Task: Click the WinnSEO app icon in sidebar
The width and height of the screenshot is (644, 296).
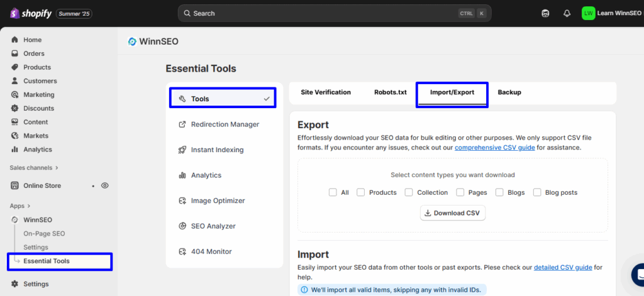Action: pos(15,219)
